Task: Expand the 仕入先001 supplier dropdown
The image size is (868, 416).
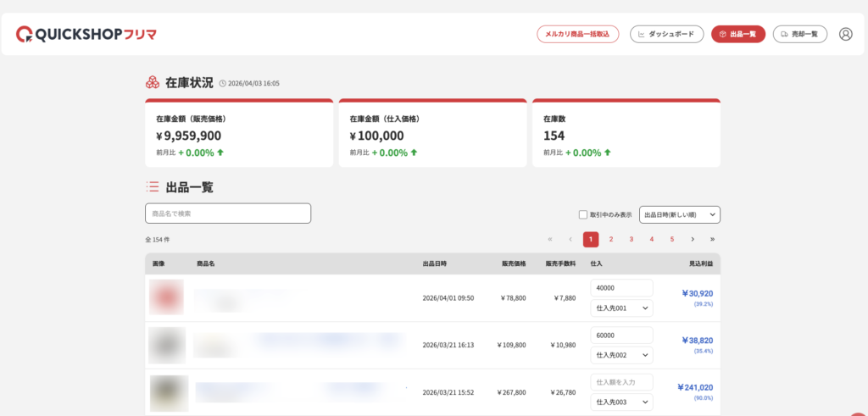Action: pyautogui.click(x=621, y=308)
